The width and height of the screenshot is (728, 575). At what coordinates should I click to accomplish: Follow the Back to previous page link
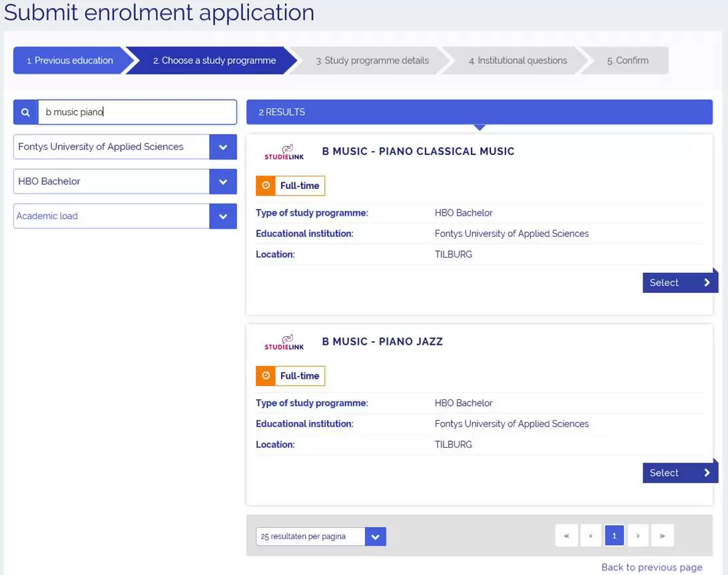[651, 567]
